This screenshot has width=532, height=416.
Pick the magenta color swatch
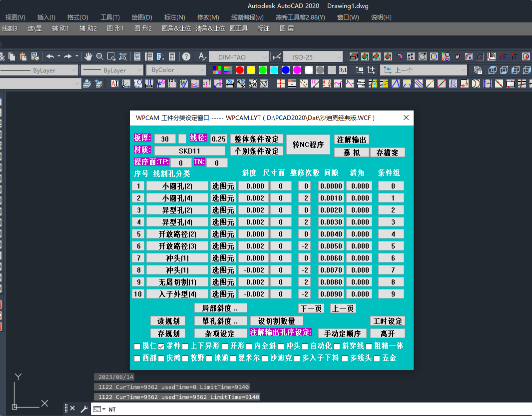[297, 70]
